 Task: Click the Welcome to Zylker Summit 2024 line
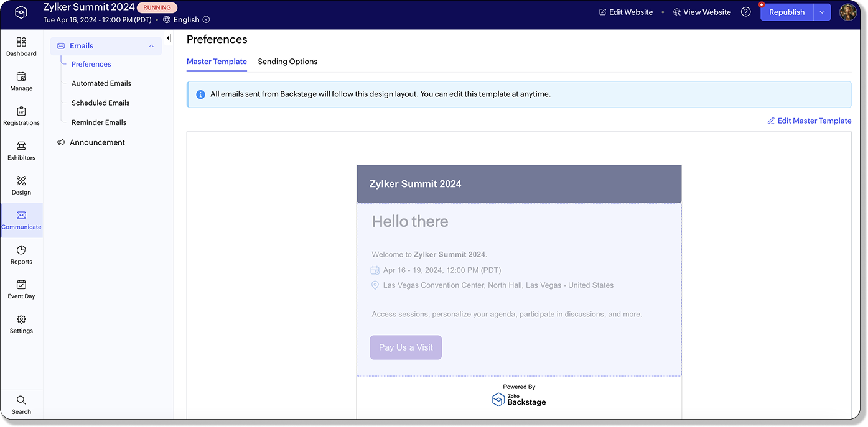(x=429, y=255)
